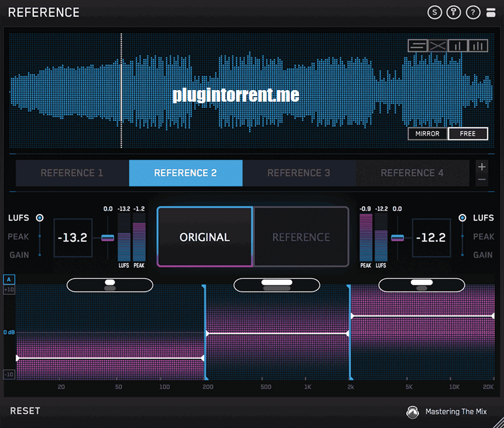This screenshot has width=504, height=428.
Task: Switch to REFERENCE 3 tab
Action: tap(299, 173)
